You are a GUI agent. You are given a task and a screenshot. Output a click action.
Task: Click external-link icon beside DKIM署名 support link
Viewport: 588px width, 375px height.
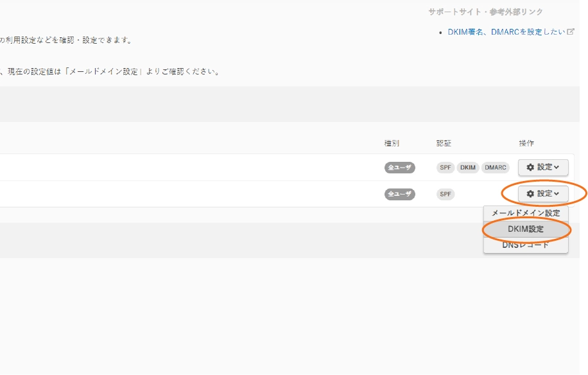point(571,31)
